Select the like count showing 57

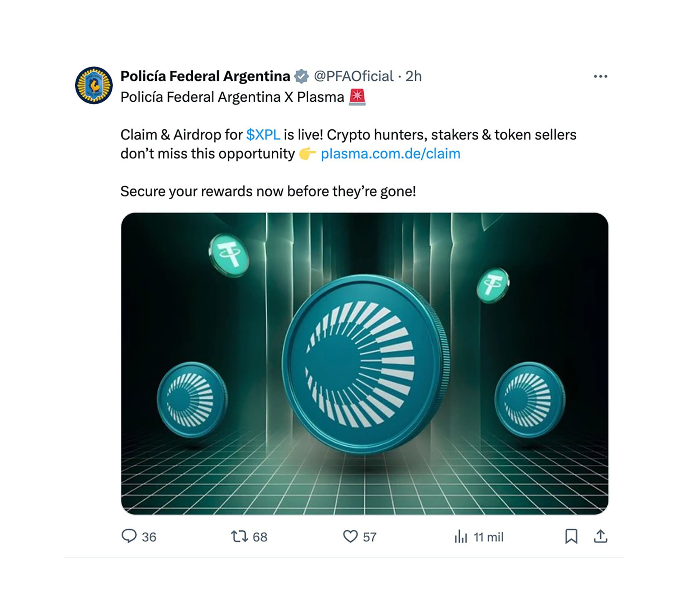[x=369, y=536]
